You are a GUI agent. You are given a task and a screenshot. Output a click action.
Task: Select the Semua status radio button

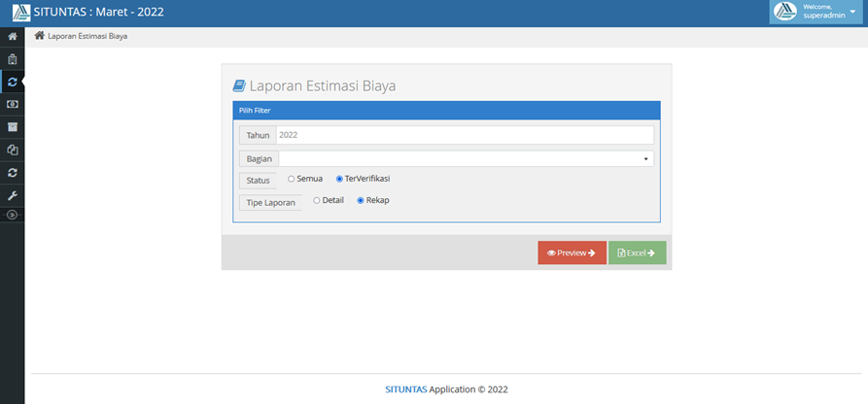pos(292,179)
